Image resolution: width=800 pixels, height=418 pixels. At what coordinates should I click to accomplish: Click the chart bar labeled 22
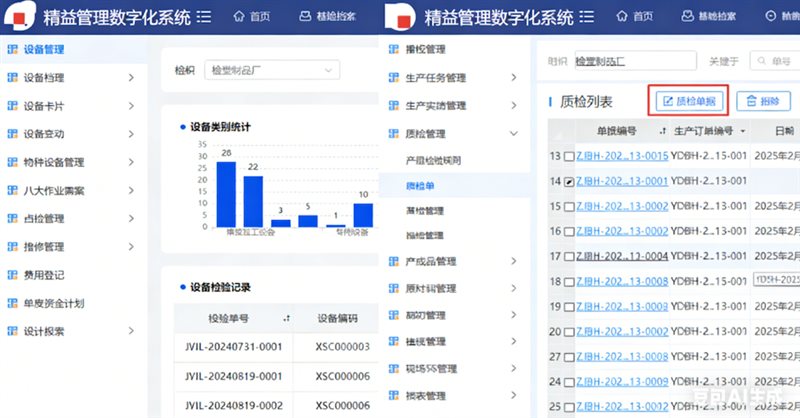[253, 202]
